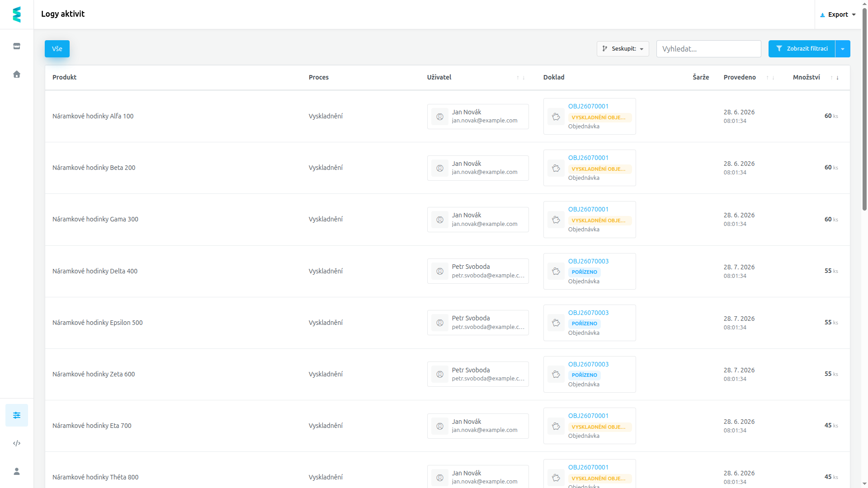Click the avatar icon for Petr Svoboda in the Delta 400 row
Image resolution: width=868 pixels, height=488 pixels.
(440, 271)
